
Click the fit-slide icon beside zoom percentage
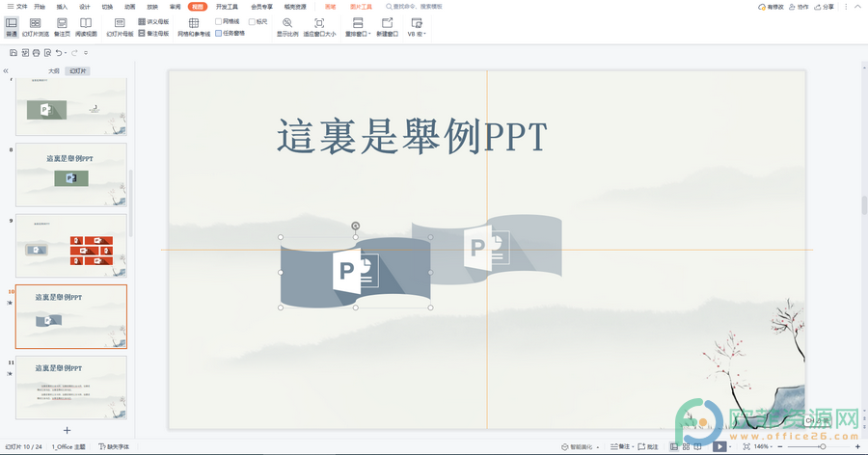coord(746,446)
